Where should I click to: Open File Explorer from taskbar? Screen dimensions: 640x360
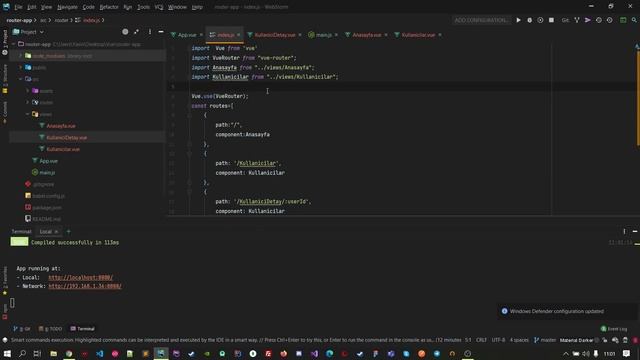click(x=53, y=353)
